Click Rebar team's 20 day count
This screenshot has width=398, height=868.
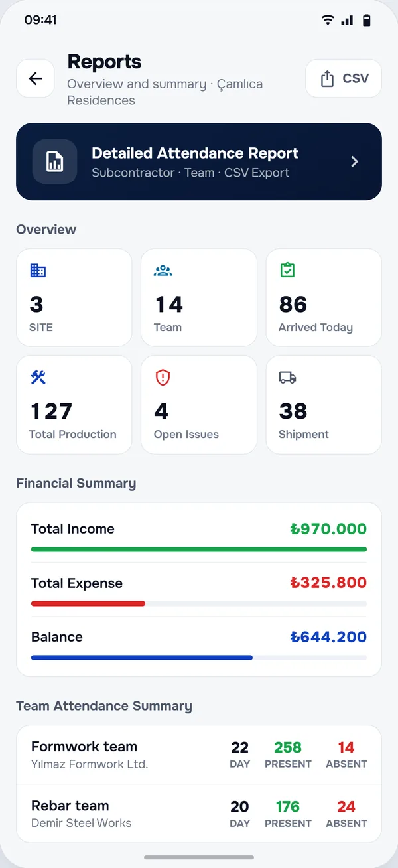point(239,806)
